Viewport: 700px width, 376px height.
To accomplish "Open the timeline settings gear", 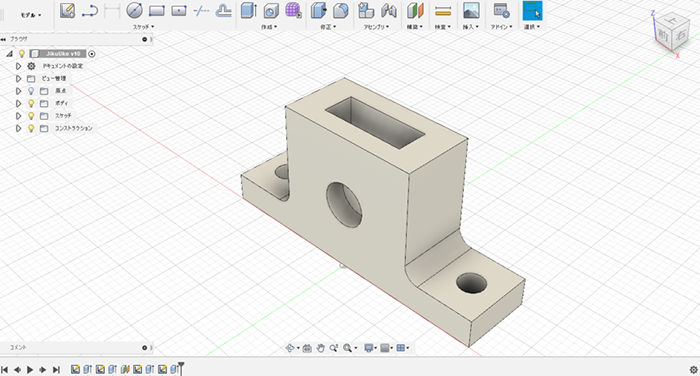I will (x=693, y=369).
